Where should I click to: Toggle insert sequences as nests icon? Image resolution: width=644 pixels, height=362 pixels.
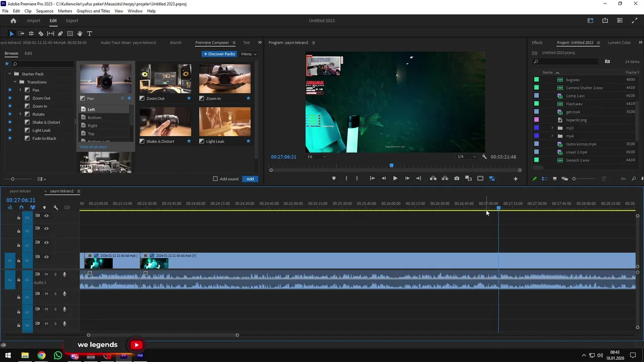click(10, 207)
